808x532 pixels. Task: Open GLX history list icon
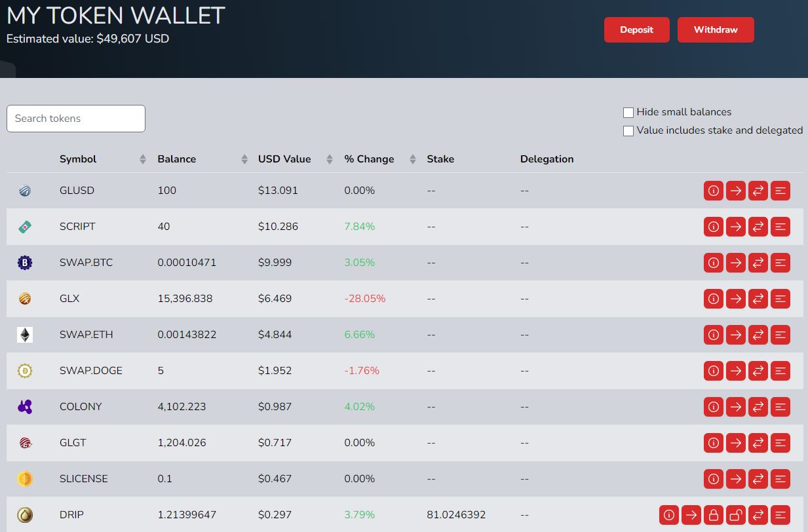tap(780, 299)
